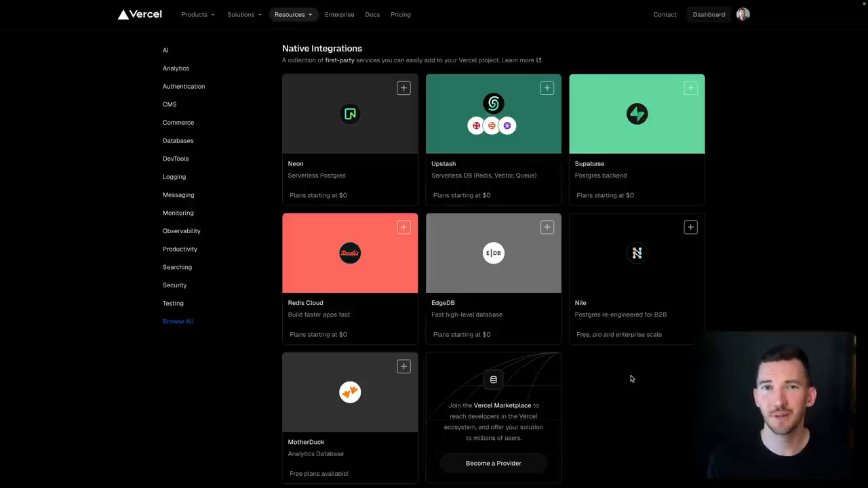This screenshot has height=488, width=868.
Task: Click the EdgeDB logo icon
Action: tap(494, 253)
